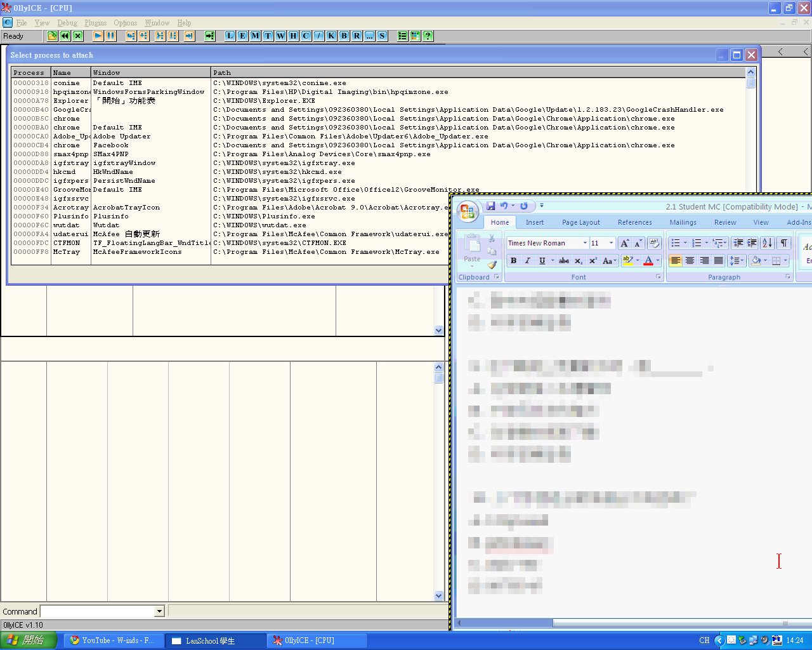812x650 pixels.
Task: Run the program with the play icon
Action: 98,36
